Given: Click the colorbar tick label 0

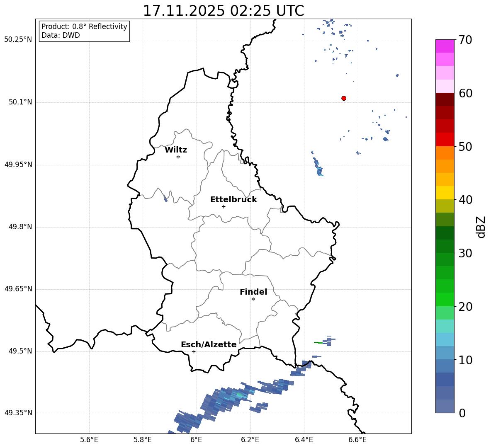Looking at the screenshot, I should [462, 413].
